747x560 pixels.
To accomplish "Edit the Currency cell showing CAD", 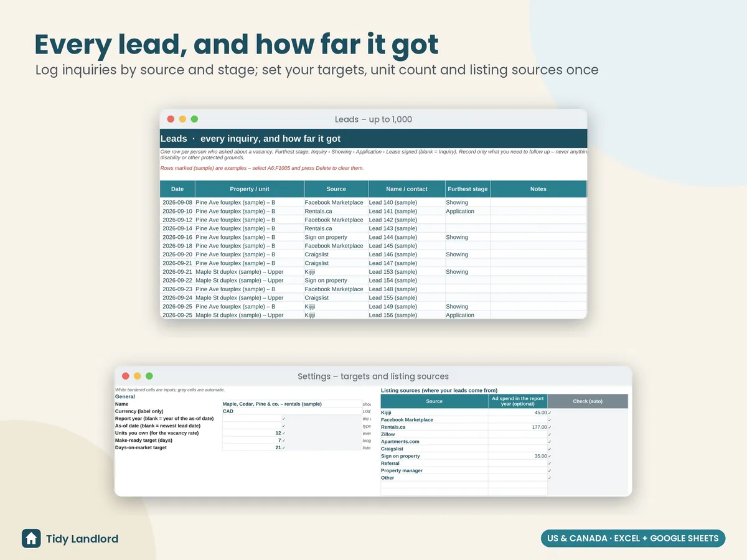I will click(x=292, y=411).
